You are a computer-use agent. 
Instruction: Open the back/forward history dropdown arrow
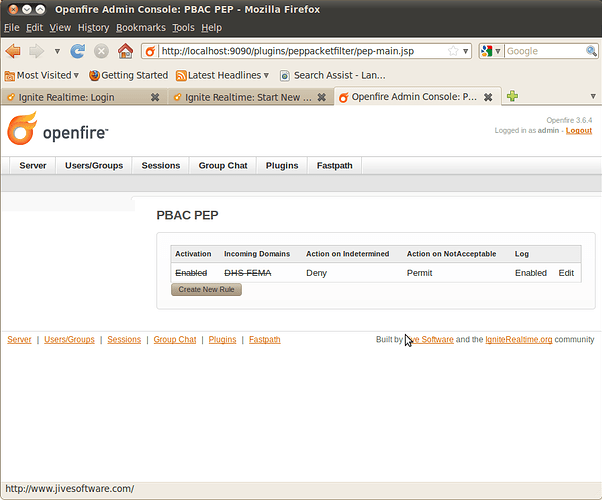click(x=57, y=51)
